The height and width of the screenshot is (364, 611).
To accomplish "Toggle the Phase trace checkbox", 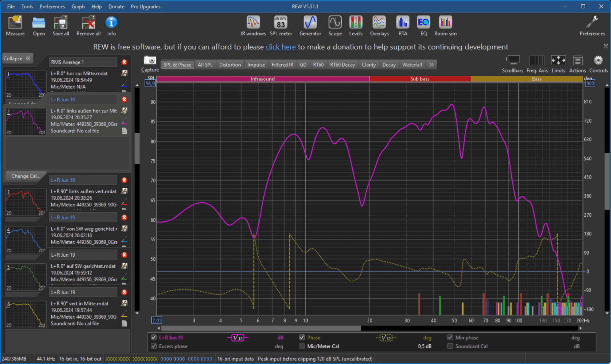I will point(302,337).
